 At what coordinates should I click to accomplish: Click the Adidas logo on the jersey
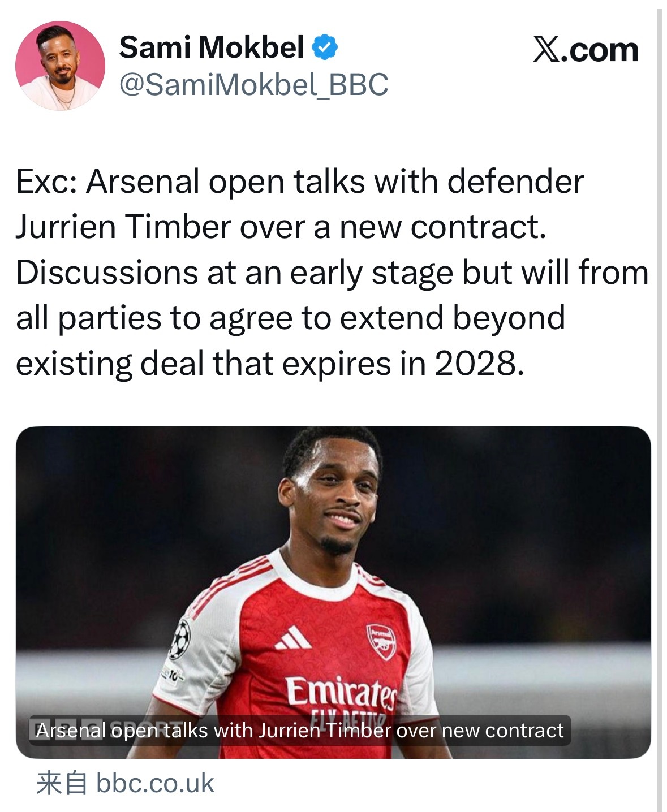[x=292, y=638]
